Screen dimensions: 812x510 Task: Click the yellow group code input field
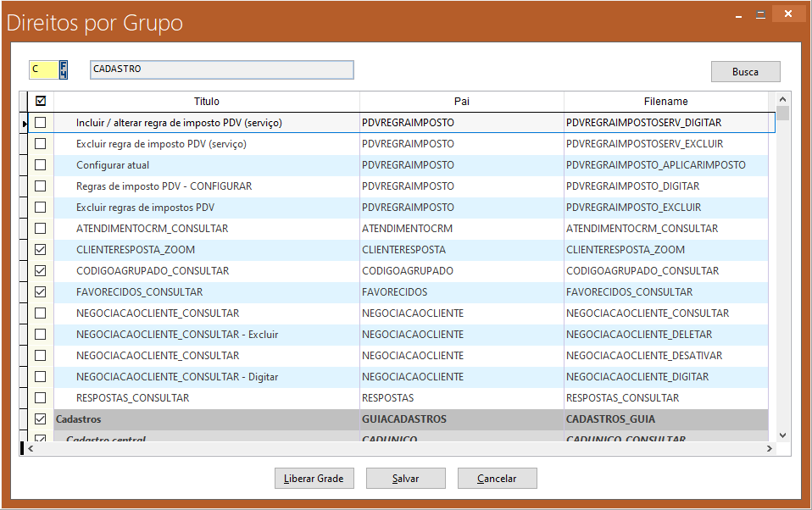[x=43, y=69]
